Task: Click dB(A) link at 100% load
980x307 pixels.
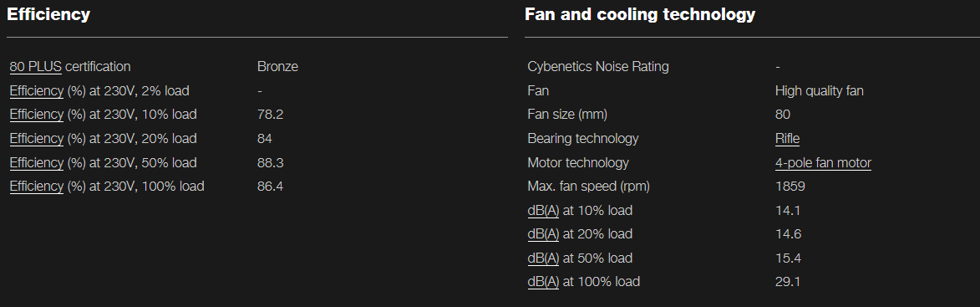Action: (x=543, y=282)
